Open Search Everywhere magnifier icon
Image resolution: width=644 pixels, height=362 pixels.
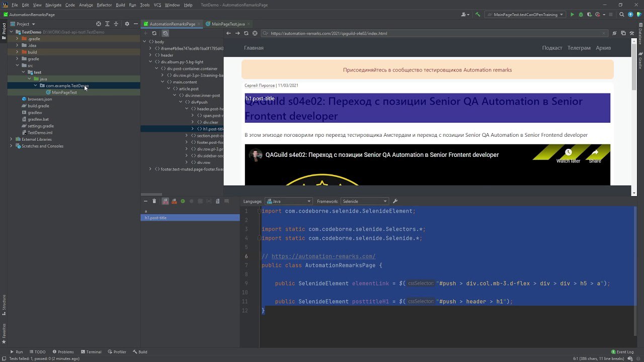click(621, 15)
